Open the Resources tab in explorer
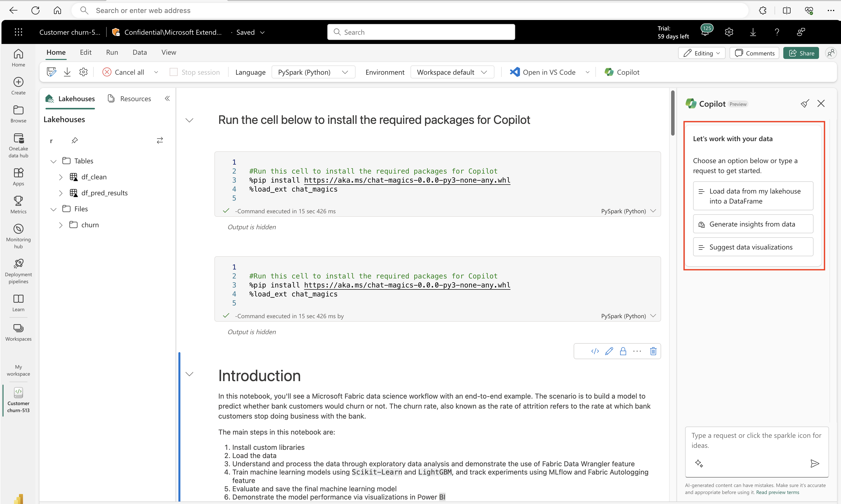 coord(129,98)
